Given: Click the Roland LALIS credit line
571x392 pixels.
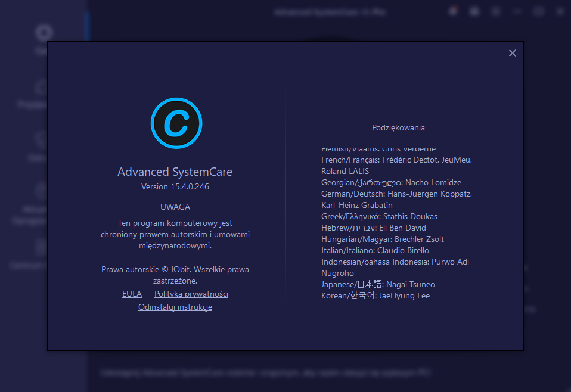Looking at the screenshot, I should click(345, 171).
